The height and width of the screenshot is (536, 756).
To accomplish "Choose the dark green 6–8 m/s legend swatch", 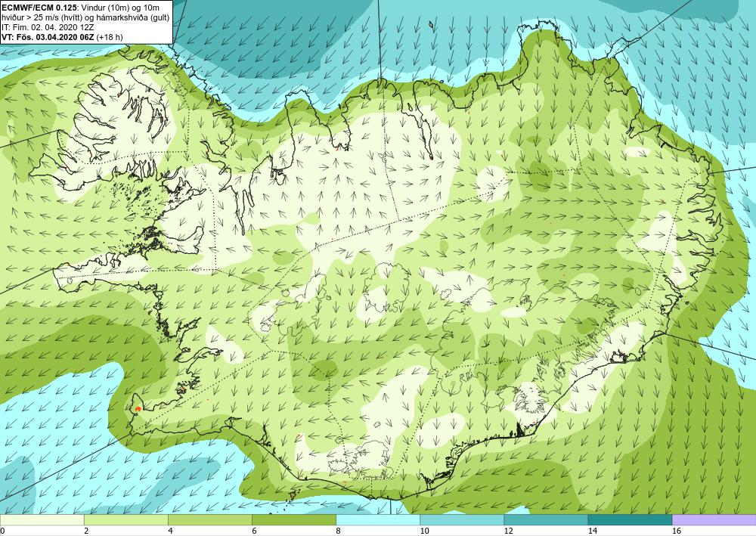I will click(x=293, y=520).
